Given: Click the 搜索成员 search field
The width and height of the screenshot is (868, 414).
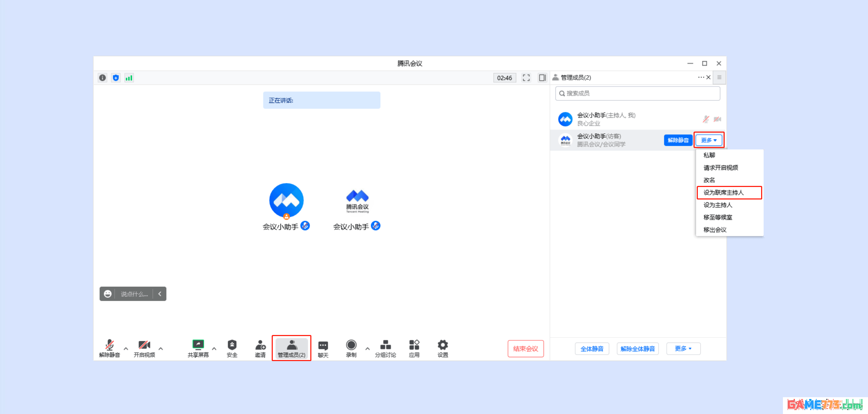Looking at the screenshot, I should point(637,93).
